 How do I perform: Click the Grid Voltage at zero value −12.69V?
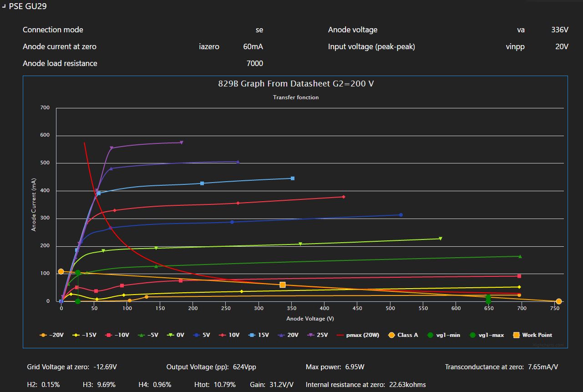(106, 367)
